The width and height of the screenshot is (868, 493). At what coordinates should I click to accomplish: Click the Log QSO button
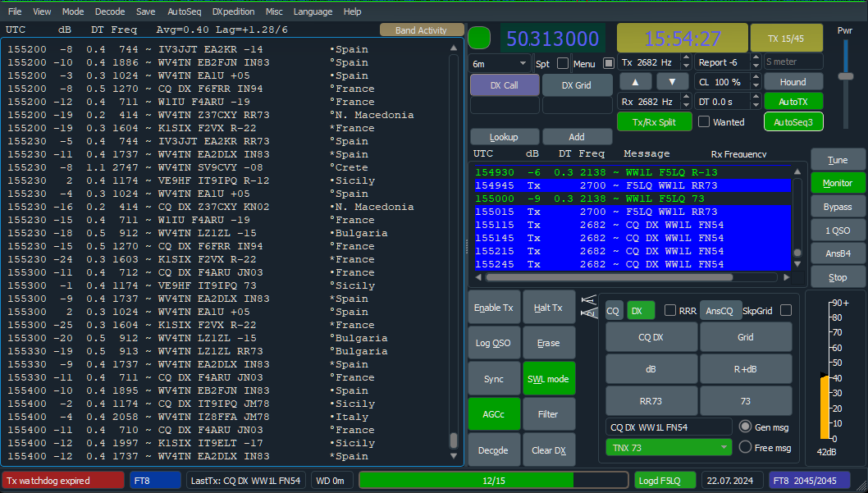[x=494, y=343]
